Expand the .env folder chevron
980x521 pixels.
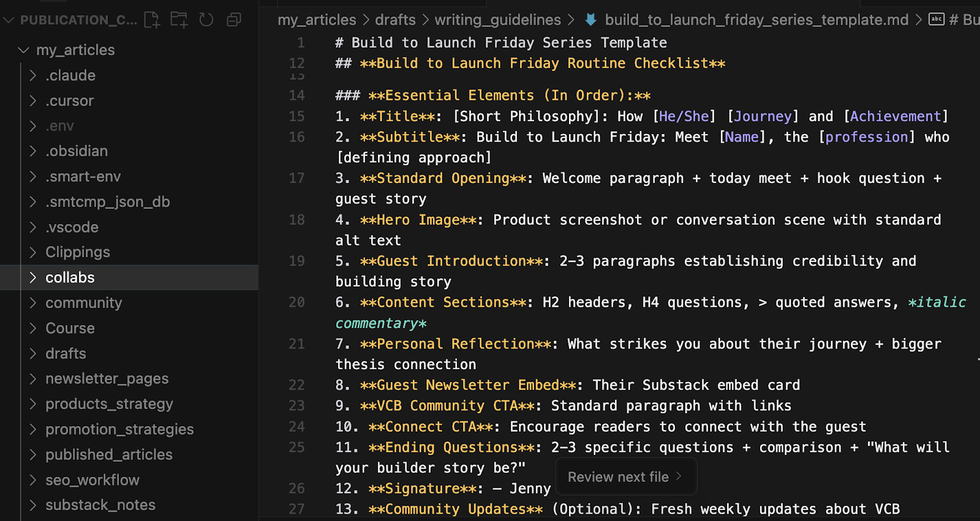click(x=33, y=126)
